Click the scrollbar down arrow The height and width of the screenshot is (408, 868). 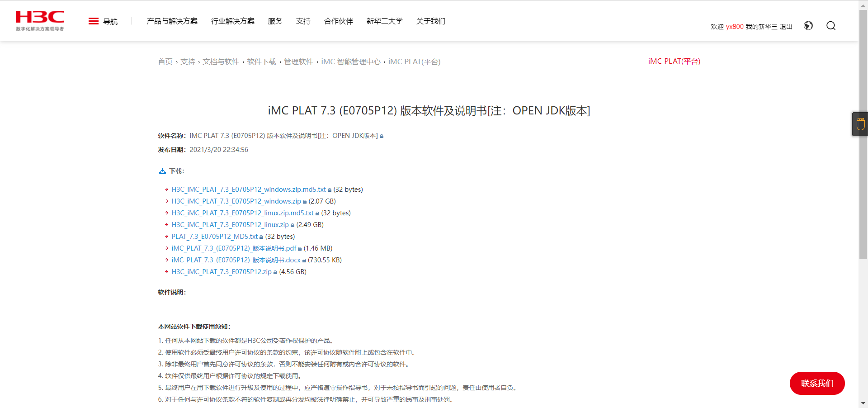pyautogui.click(x=863, y=403)
